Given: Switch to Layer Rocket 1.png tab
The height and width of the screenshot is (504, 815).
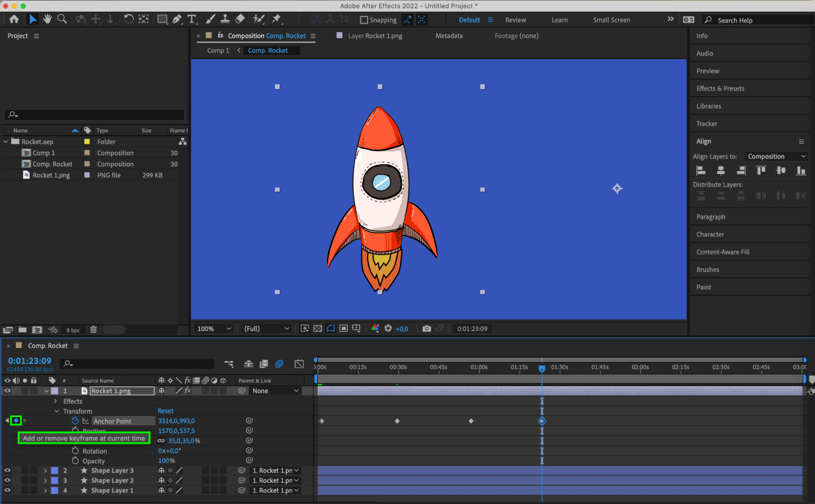Looking at the screenshot, I should (x=374, y=36).
